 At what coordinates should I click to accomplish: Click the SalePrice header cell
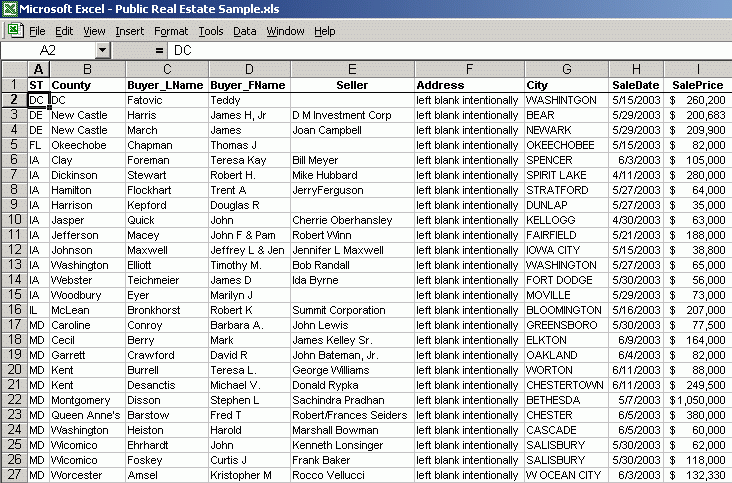[698, 85]
